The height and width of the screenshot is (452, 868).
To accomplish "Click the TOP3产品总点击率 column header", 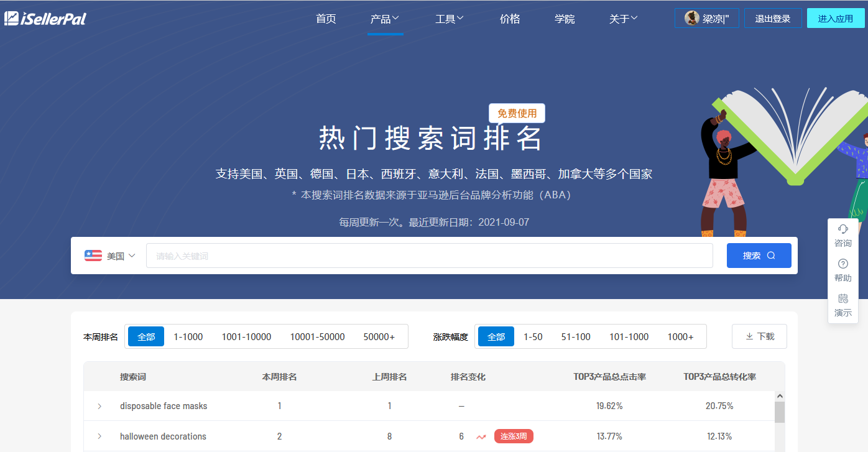I will (x=610, y=377).
